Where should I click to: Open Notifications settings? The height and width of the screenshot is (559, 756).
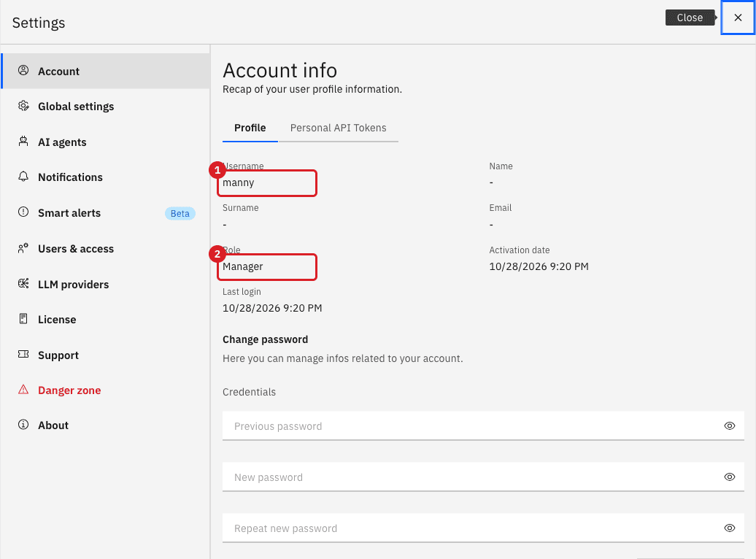[106, 177]
